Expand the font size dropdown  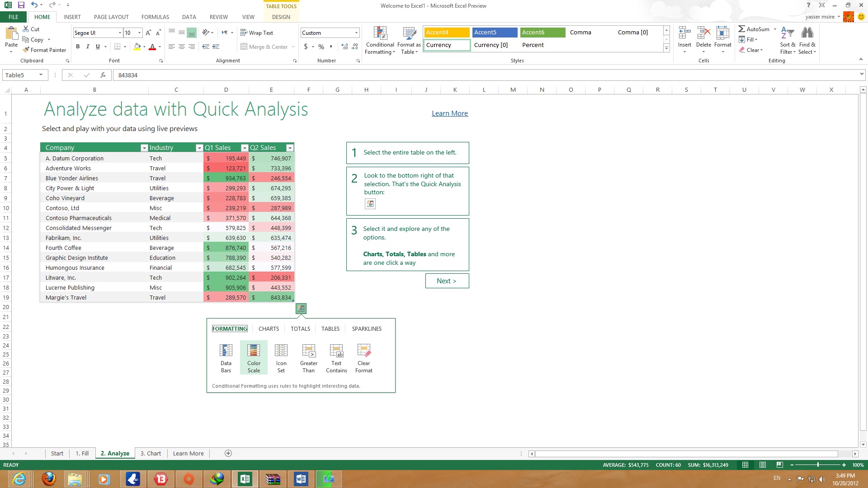139,33
